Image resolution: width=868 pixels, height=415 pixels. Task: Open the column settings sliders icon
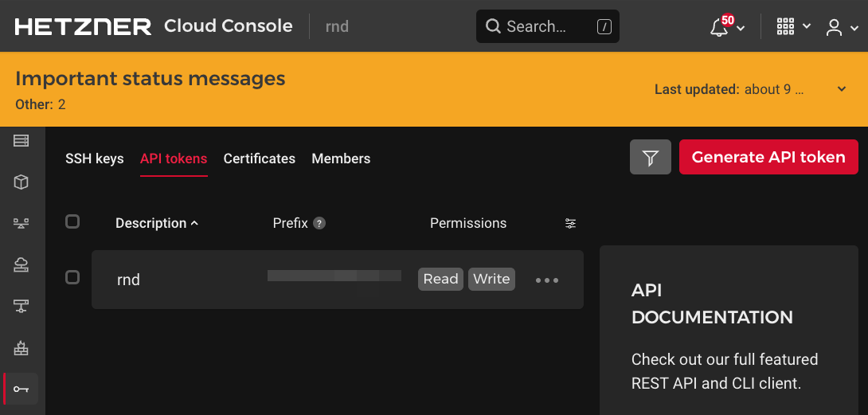click(x=570, y=223)
